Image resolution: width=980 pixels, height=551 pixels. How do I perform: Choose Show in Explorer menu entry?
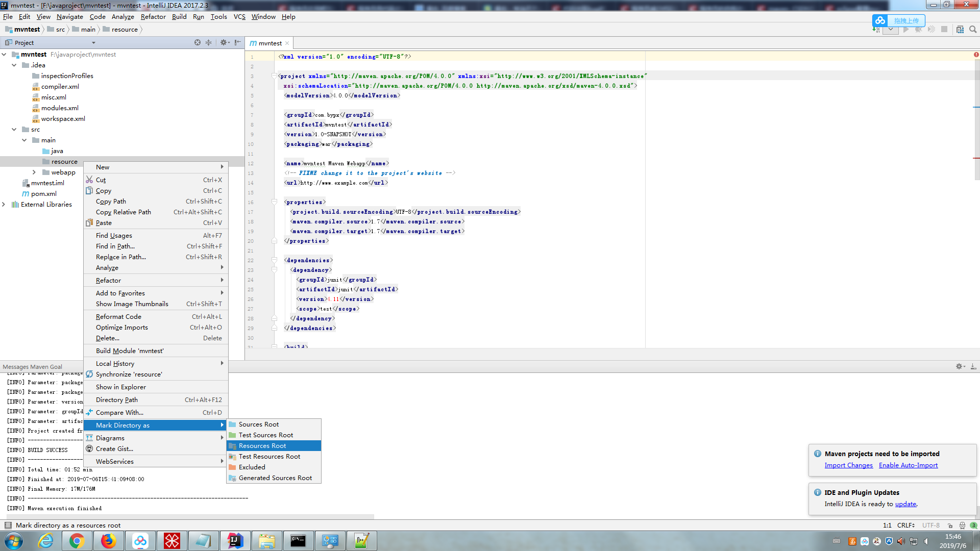121,387
